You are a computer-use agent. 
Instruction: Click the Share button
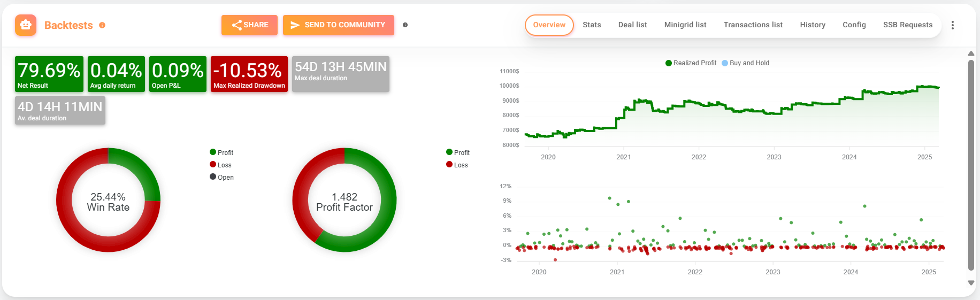(x=249, y=25)
